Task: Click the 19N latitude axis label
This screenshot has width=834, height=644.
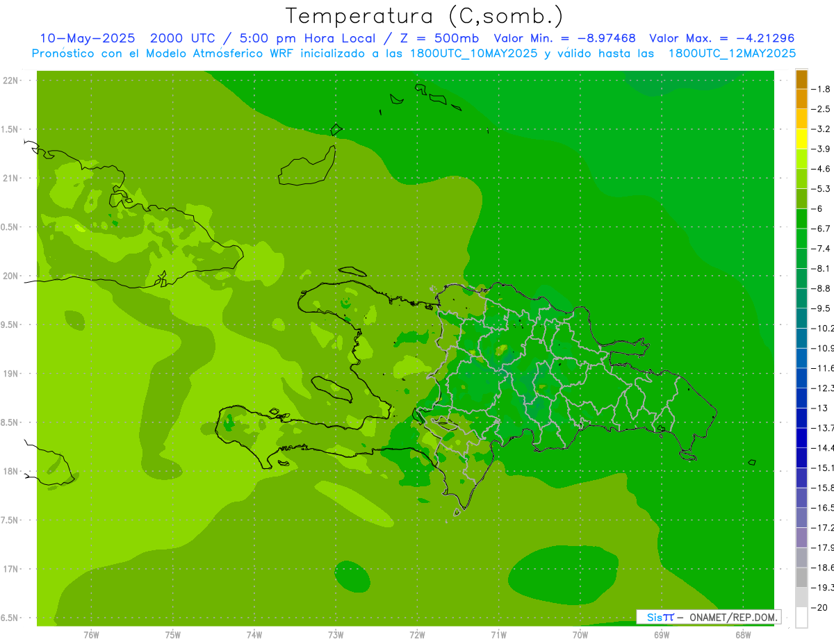Action: coord(10,374)
